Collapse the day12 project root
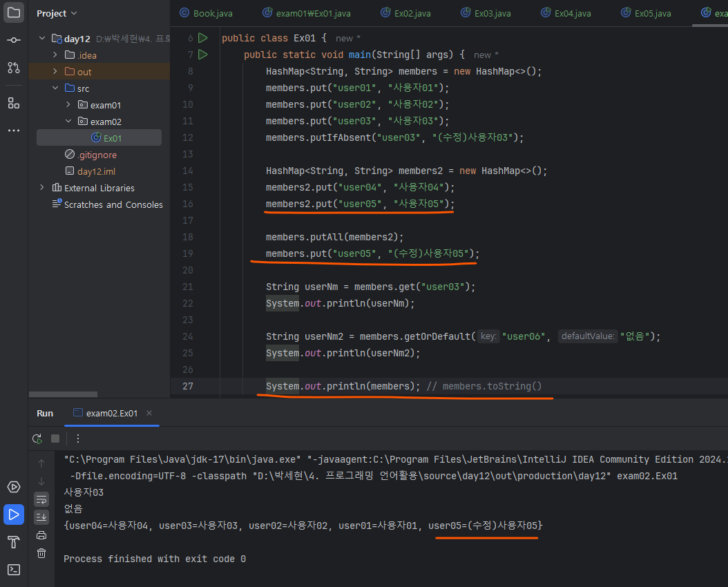The width and height of the screenshot is (728, 587). (42, 38)
